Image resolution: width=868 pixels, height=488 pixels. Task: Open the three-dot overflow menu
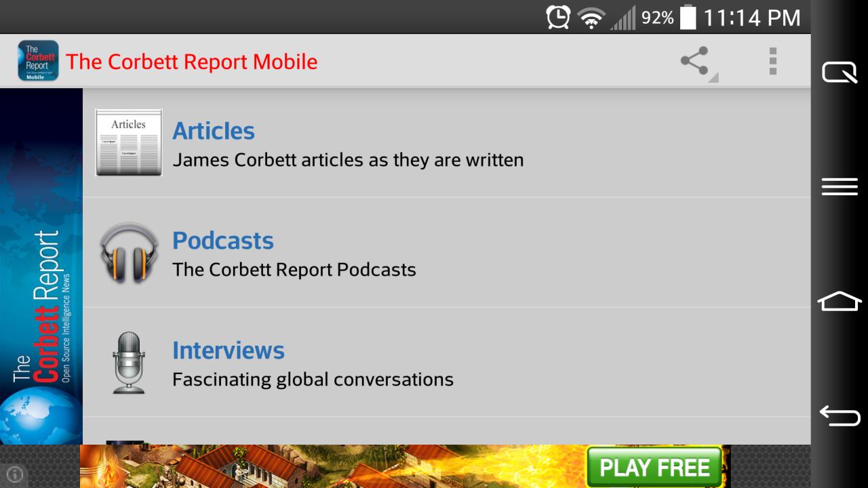click(772, 61)
